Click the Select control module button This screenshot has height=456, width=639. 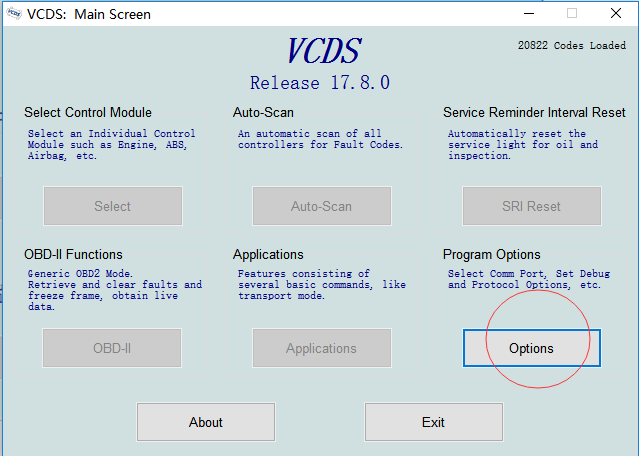click(x=113, y=206)
